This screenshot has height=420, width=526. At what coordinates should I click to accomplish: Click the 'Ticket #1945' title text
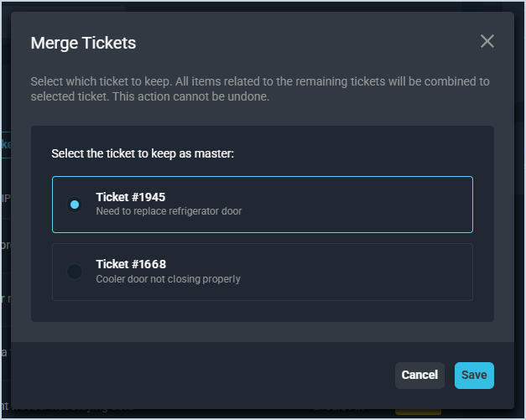(x=131, y=197)
